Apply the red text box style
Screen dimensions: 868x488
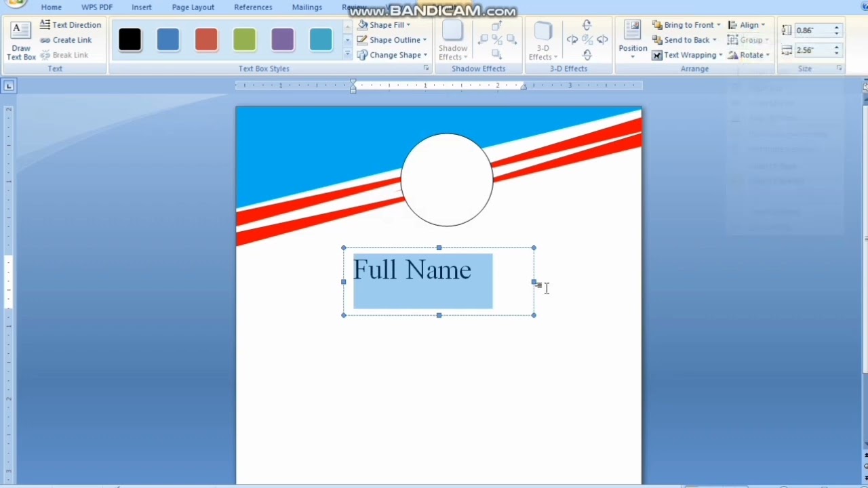click(x=206, y=40)
